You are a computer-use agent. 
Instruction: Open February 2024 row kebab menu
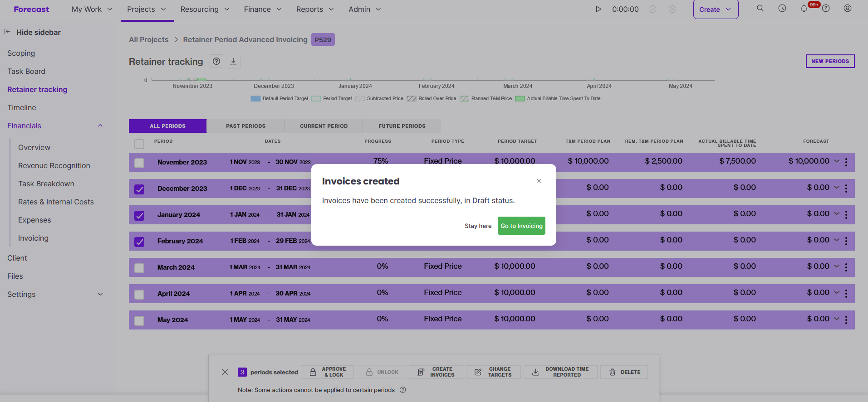click(846, 241)
